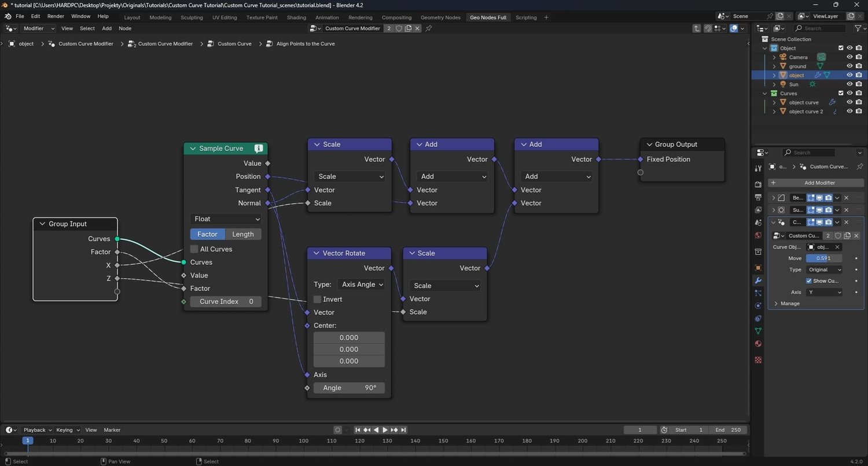Open the Add menu in the node editor
Viewport: 868px width, 466px height.
(x=106, y=28)
